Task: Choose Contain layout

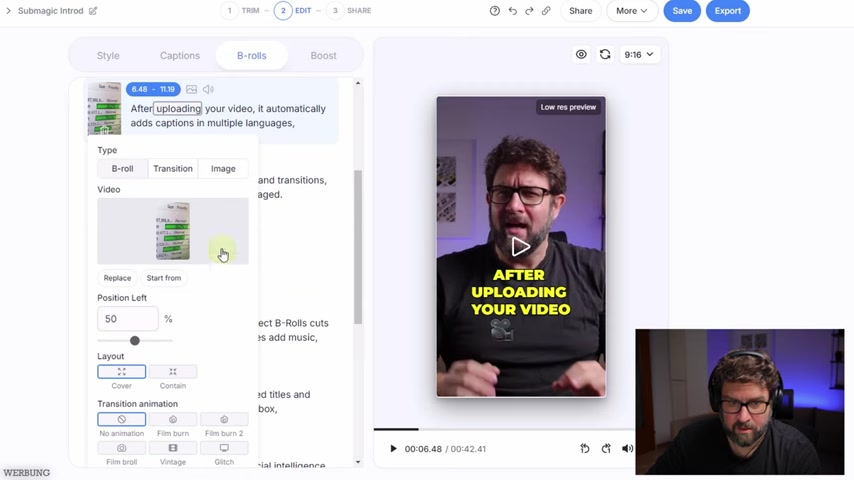Action: tap(173, 372)
